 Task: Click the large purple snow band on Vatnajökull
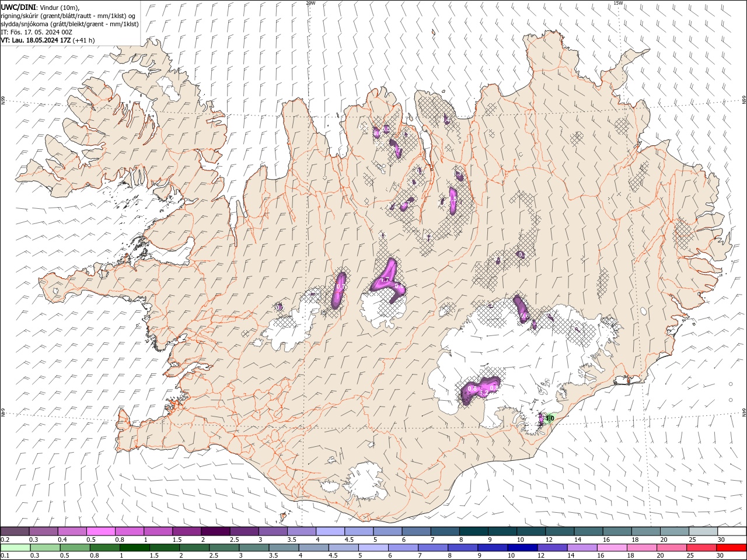point(480,390)
